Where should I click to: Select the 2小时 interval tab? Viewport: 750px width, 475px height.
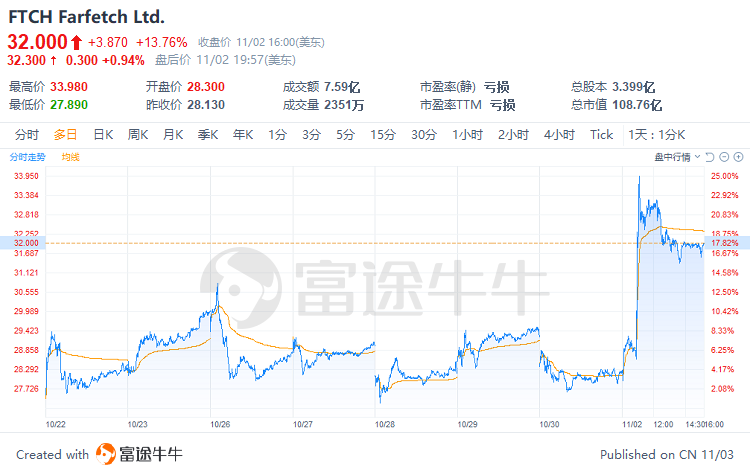(x=513, y=135)
